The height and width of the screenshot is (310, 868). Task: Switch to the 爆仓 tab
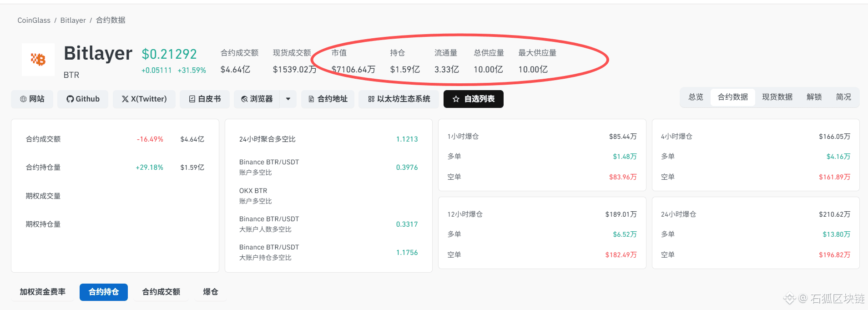click(210, 292)
